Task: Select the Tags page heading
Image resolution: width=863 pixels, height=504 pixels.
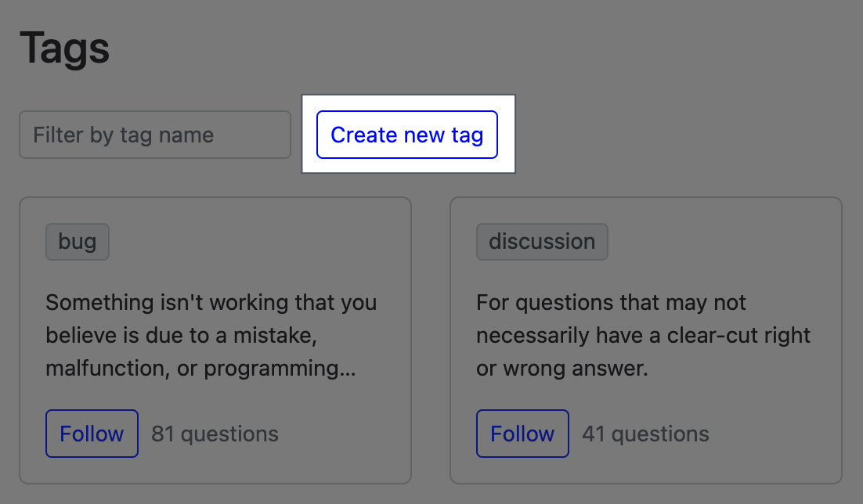Action: [x=64, y=48]
